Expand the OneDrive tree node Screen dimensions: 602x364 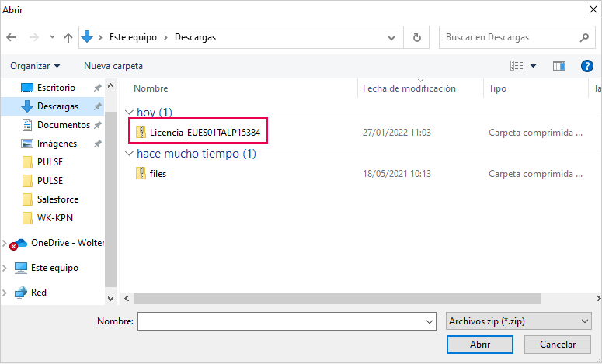(5, 243)
